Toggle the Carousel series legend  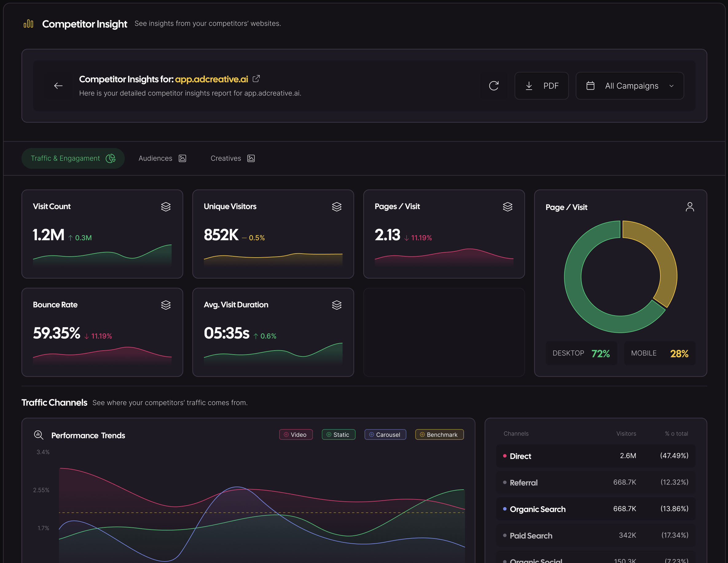(385, 435)
